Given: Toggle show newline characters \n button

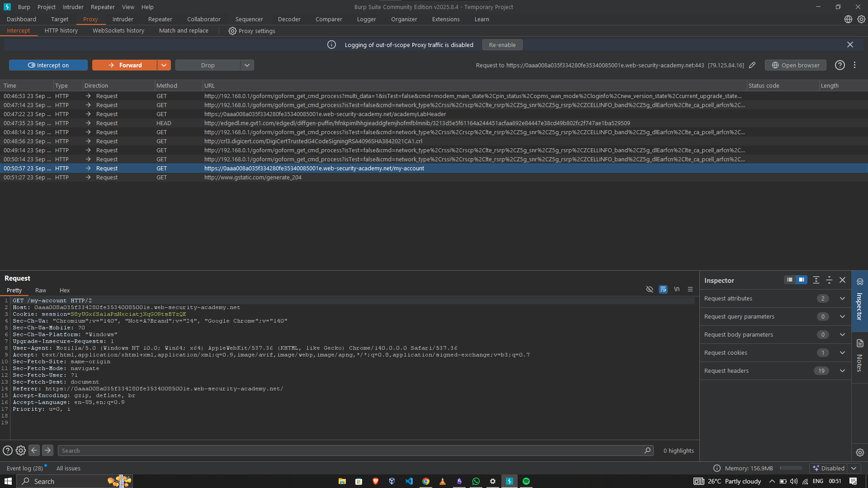Looking at the screenshot, I should pyautogui.click(x=677, y=289).
